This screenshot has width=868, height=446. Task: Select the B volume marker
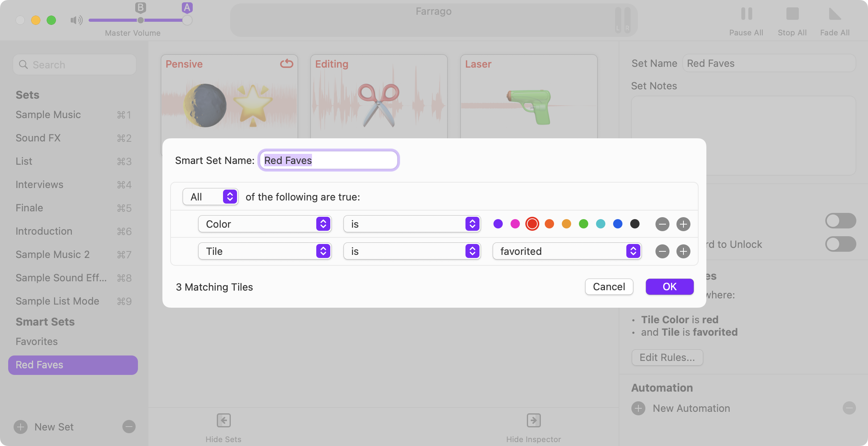(x=140, y=7)
